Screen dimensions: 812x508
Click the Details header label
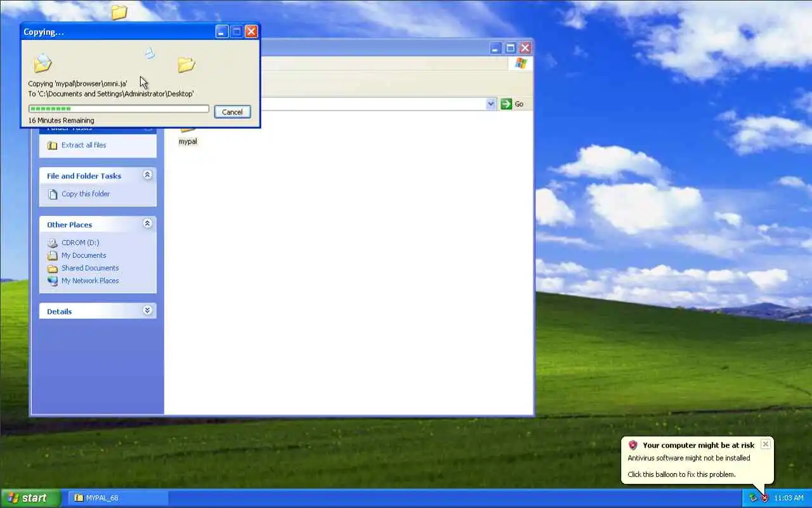coord(59,311)
